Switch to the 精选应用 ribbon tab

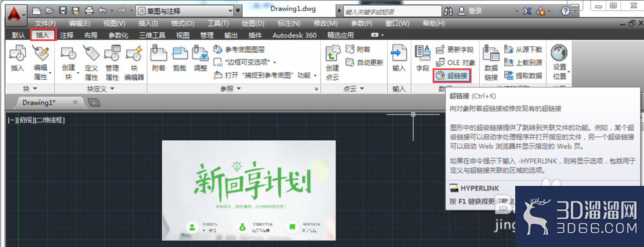coord(341,35)
